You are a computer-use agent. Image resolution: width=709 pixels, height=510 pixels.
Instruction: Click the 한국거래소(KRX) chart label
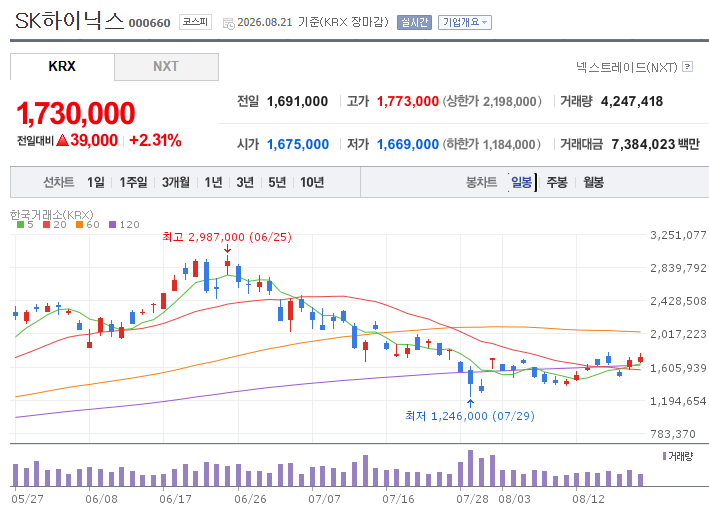tap(52, 214)
